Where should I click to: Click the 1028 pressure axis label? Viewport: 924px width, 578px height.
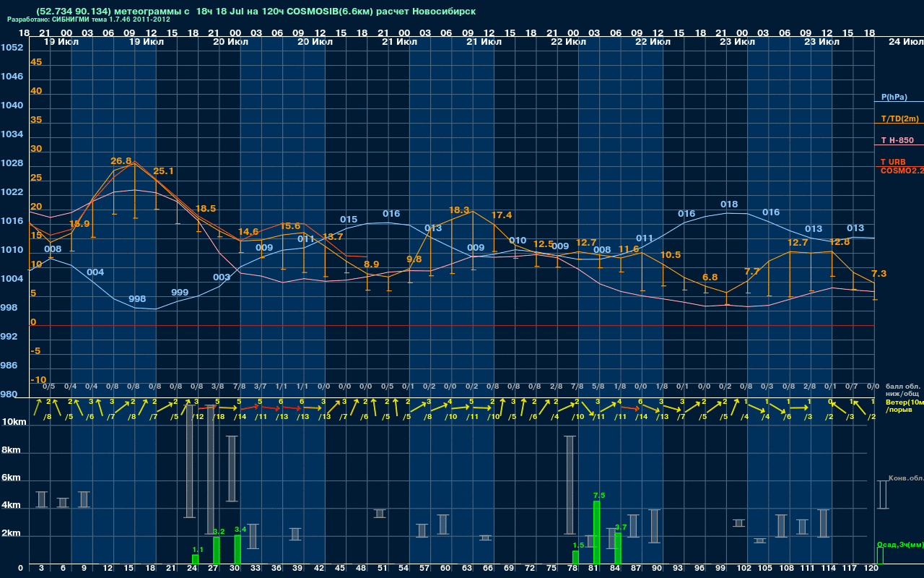click(12, 163)
